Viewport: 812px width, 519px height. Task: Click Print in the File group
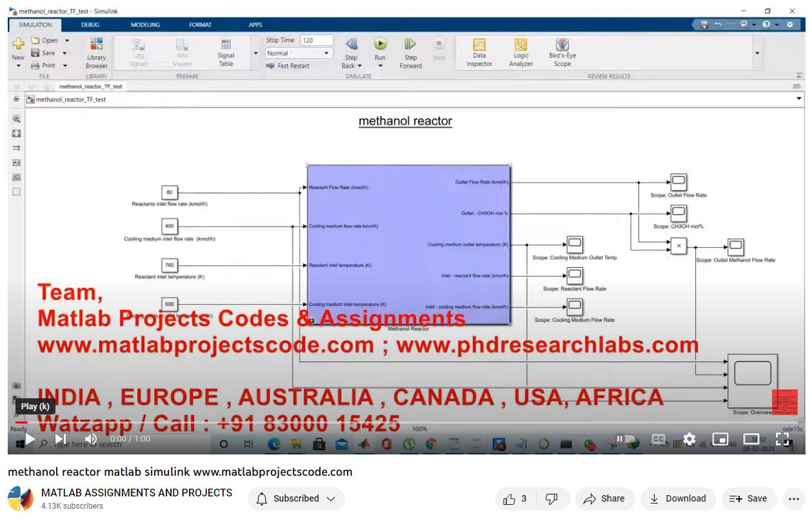44,65
